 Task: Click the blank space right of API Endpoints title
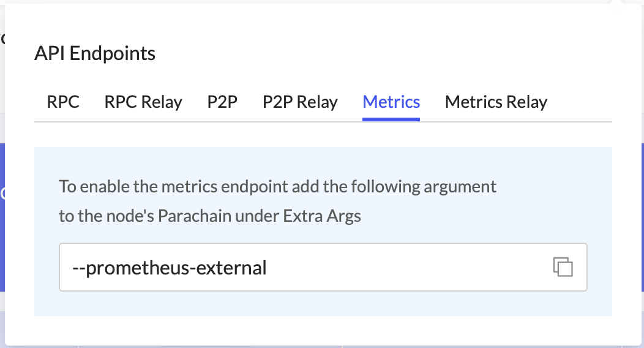[367, 54]
